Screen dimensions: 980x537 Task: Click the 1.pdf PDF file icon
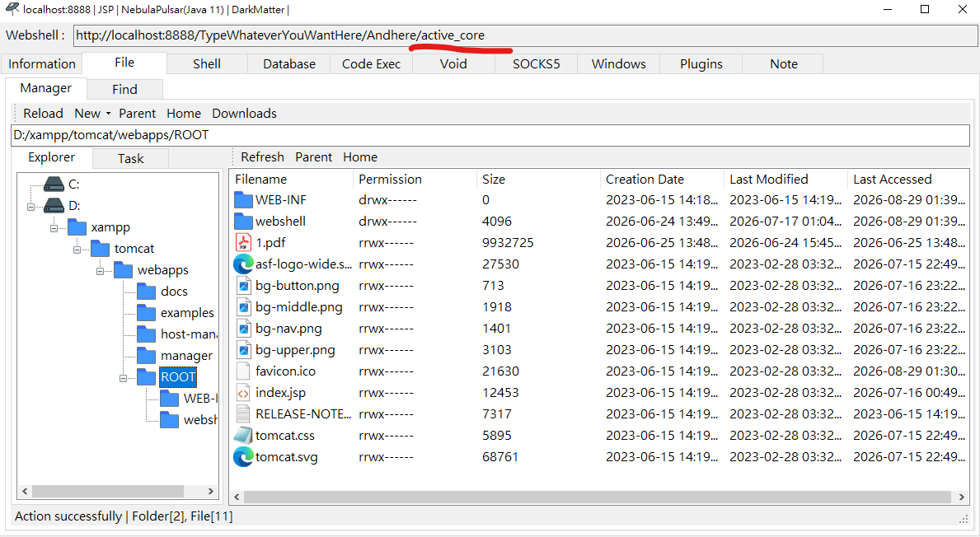pos(243,242)
